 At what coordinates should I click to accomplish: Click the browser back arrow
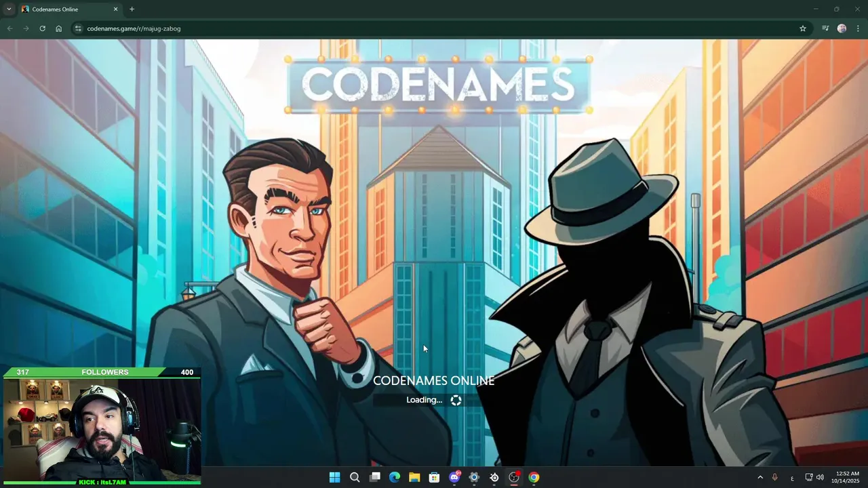click(x=9, y=28)
